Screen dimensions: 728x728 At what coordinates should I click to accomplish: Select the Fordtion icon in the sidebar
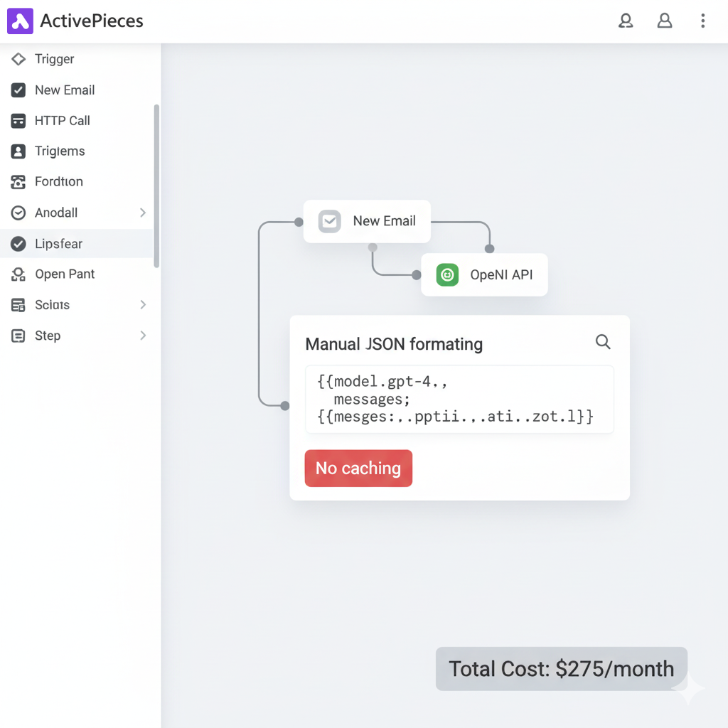[18, 181]
